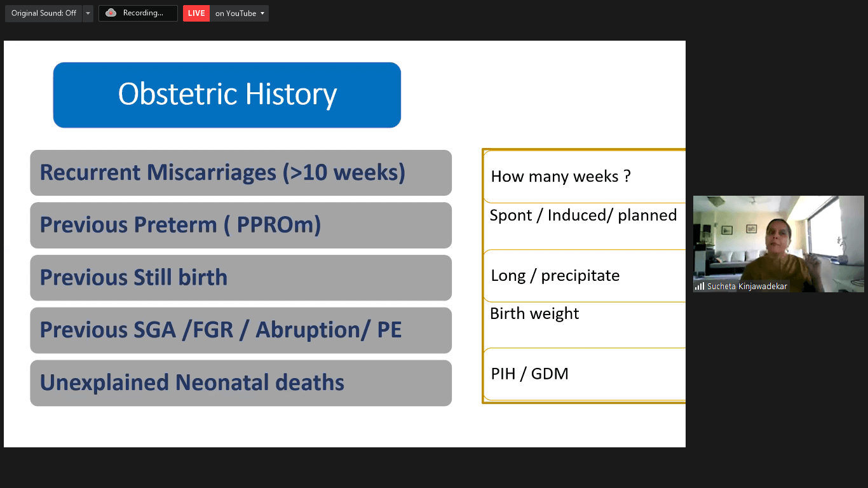Viewport: 868px width, 488px height.
Task: Click the Spont / Induced/ planned row
Action: tap(584, 215)
